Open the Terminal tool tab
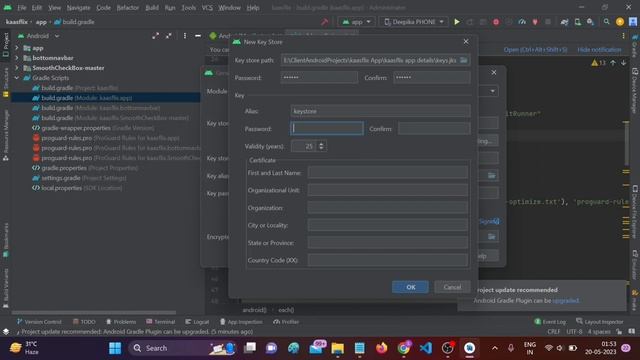Image resolution: width=640 pixels, height=360 pixels. click(160, 322)
